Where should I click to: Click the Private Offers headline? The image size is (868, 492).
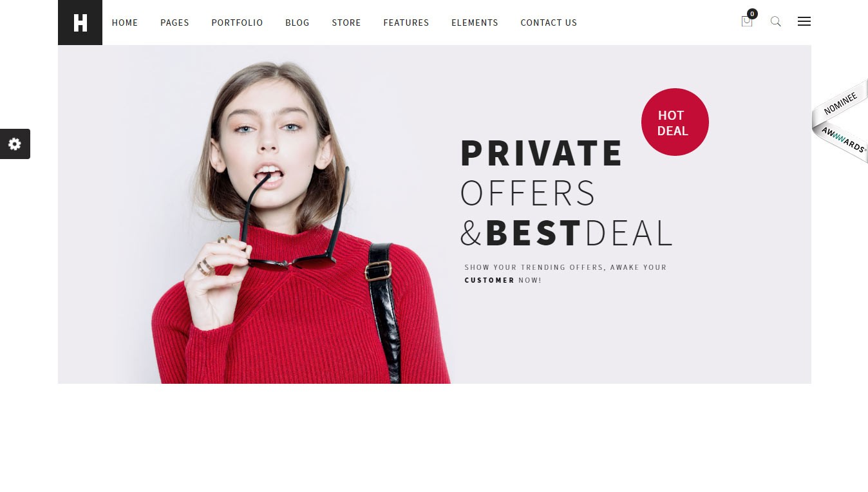[x=541, y=173]
